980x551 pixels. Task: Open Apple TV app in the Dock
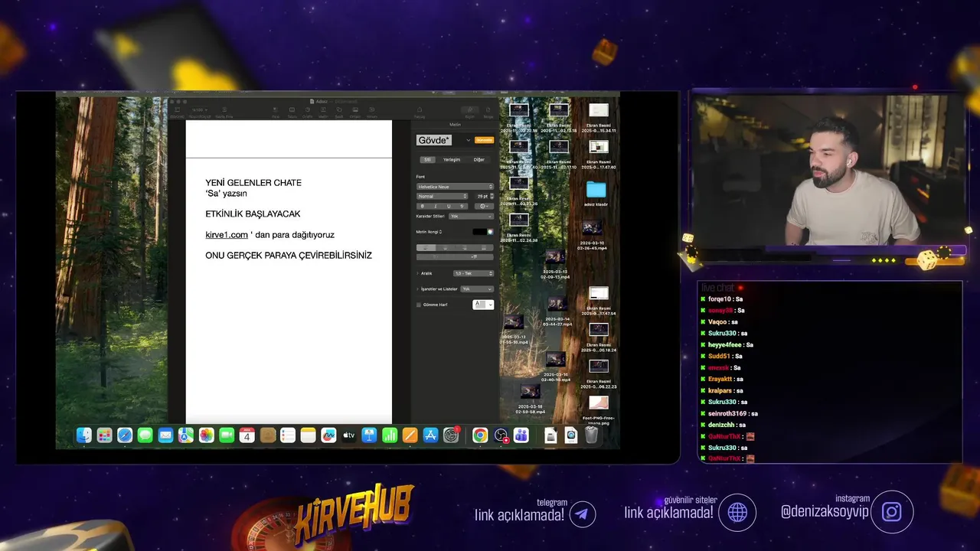(x=349, y=435)
